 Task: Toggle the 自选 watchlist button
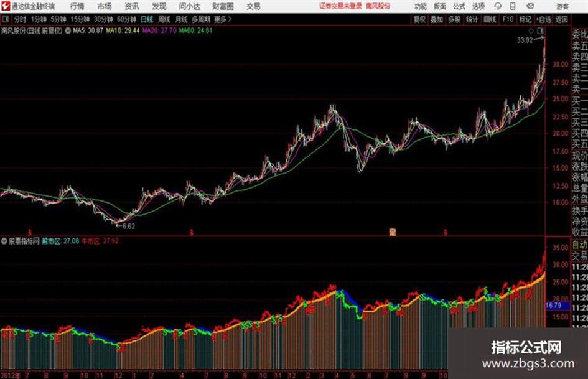[x=543, y=19]
